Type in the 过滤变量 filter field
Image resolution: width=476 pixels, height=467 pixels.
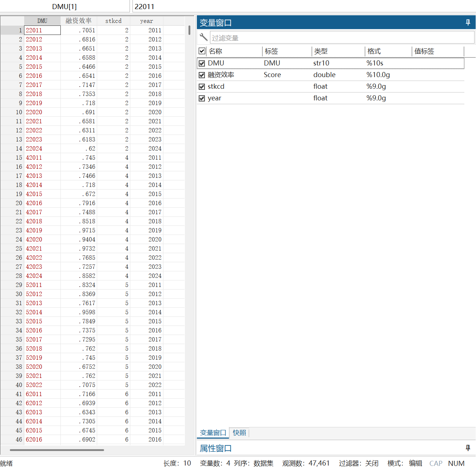pyautogui.click(x=341, y=38)
